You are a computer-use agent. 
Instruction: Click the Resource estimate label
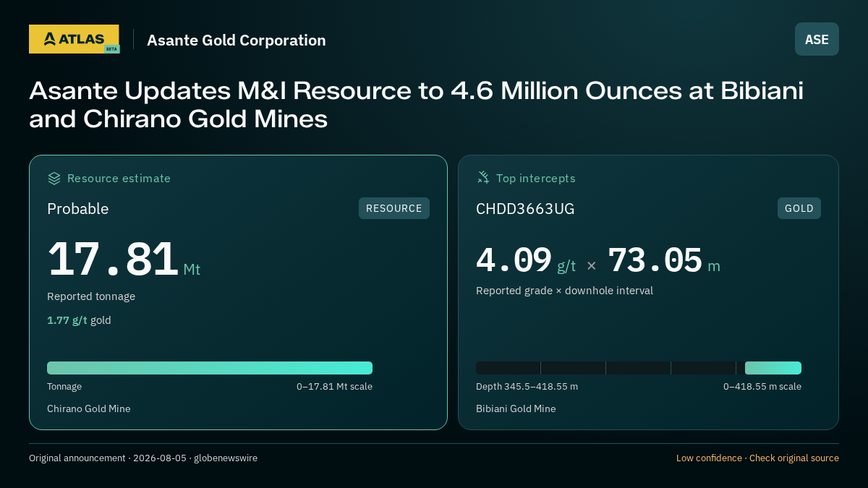pos(119,178)
